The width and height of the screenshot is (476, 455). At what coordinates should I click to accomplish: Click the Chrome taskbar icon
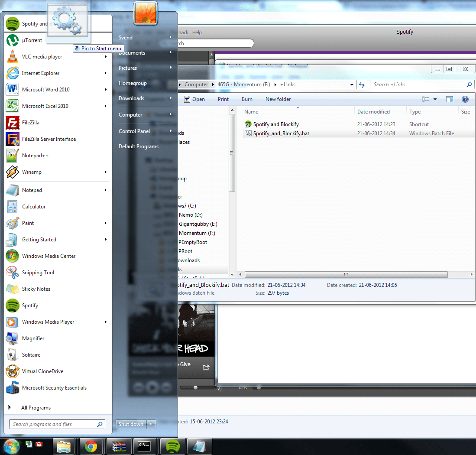pyautogui.click(x=91, y=446)
